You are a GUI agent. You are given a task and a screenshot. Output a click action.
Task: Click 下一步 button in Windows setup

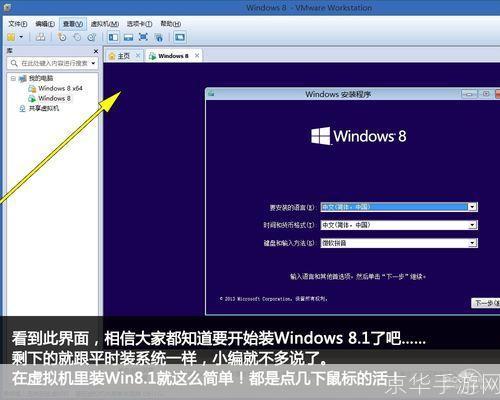486,303
